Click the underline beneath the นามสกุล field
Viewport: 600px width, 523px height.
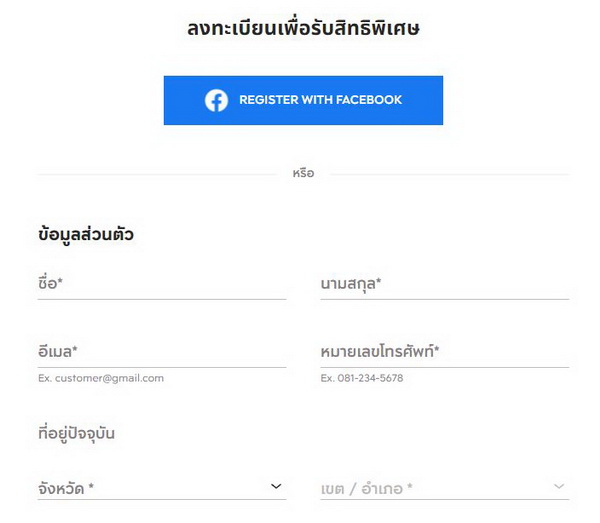click(444, 299)
